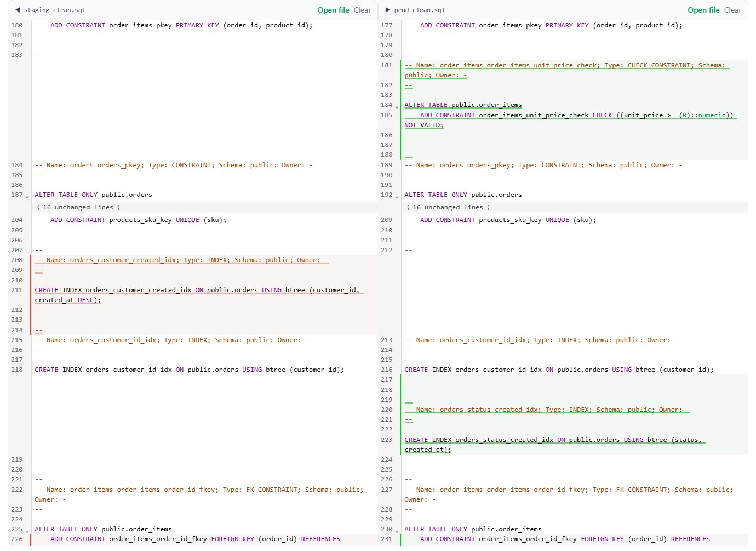756x551 pixels.
Task: Click 'CREATE INDEX orders_customer_id_idx' line in staging pane
Action: click(x=189, y=370)
